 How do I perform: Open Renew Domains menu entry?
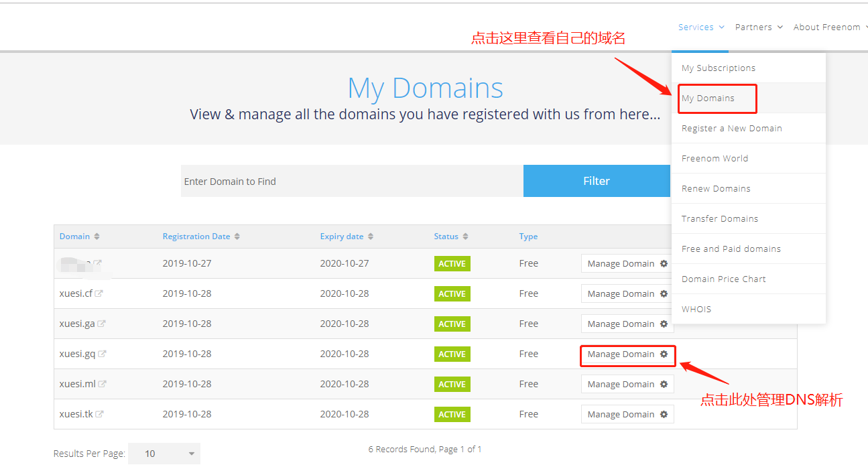716,189
